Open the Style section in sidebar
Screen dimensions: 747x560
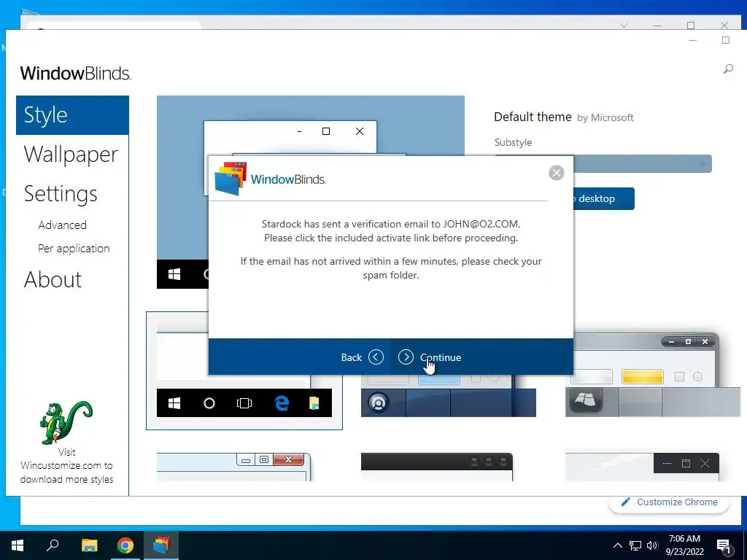(72, 115)
